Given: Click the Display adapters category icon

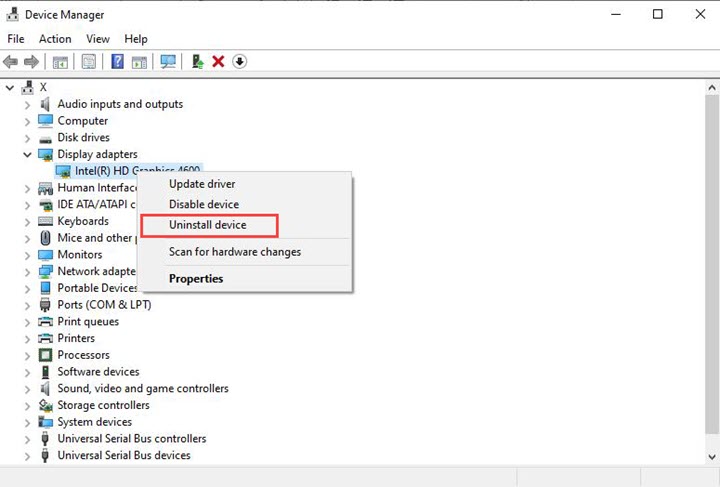Looking at the screenshot, I should [x=45, y=155].
